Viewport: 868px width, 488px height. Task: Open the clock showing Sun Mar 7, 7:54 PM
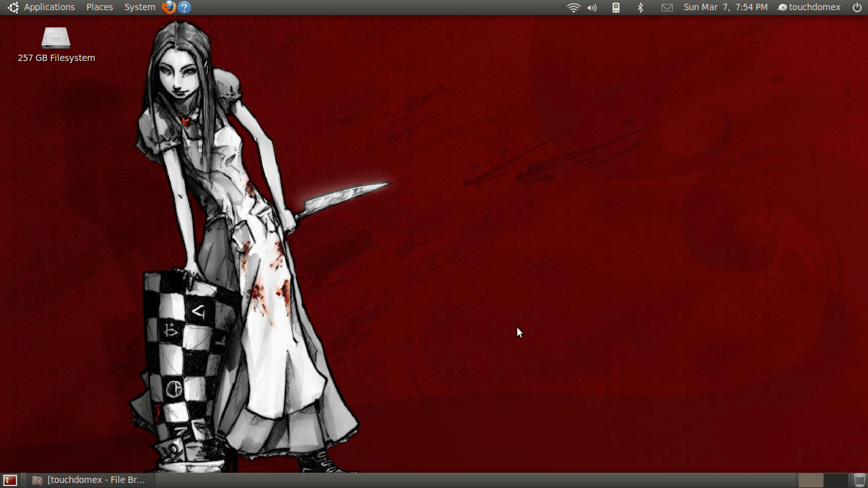click(x=726, y=8)
